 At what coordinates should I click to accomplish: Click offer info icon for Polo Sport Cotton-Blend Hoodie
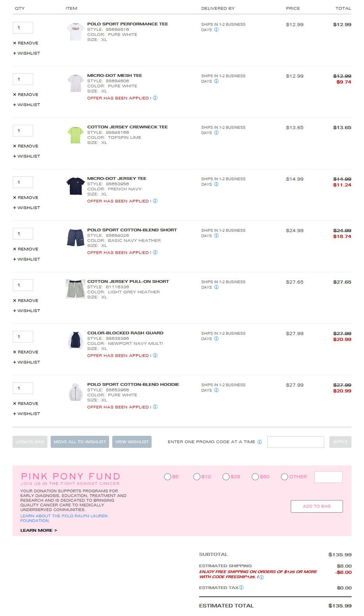coord(155,407)
